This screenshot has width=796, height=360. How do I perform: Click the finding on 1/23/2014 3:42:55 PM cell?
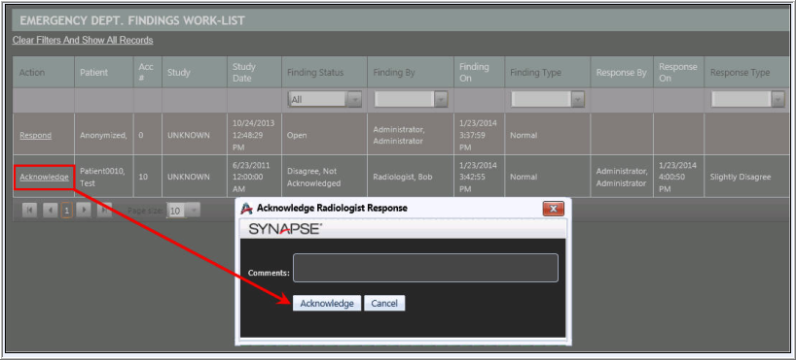coord(479,177)
